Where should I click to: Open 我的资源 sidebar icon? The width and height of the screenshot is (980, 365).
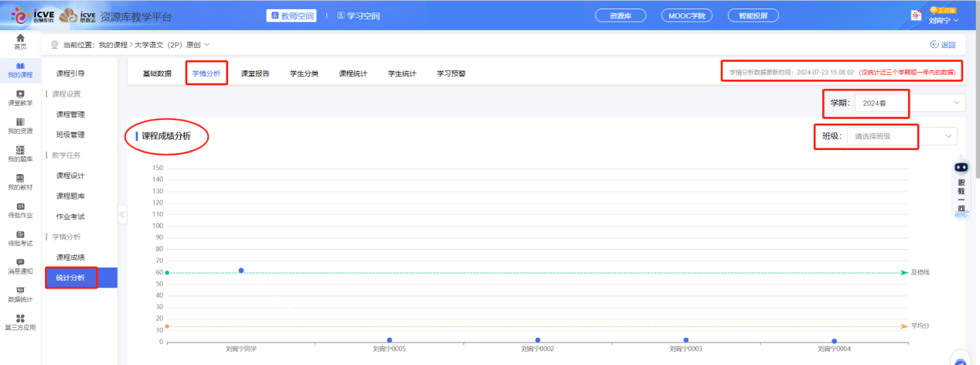(20, 125)
